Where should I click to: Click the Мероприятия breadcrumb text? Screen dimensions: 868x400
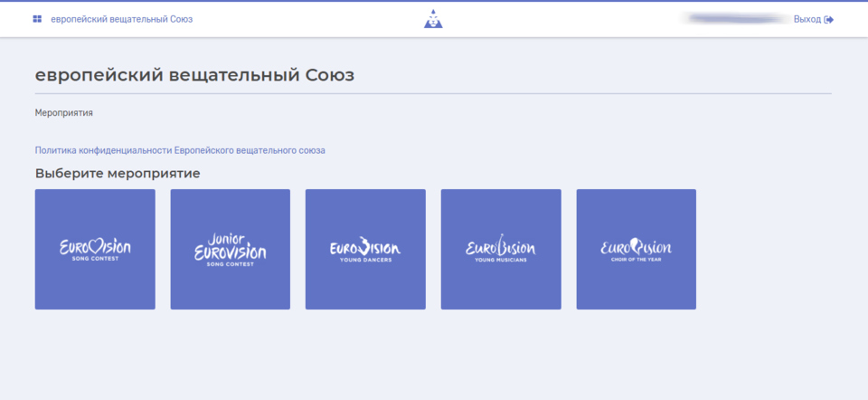[63, 113]
